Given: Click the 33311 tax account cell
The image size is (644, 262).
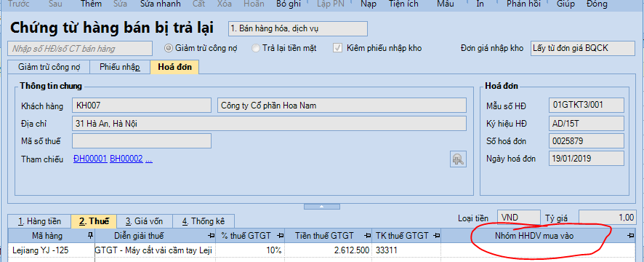Looking at the screenshot, I should tap(406, 250).
